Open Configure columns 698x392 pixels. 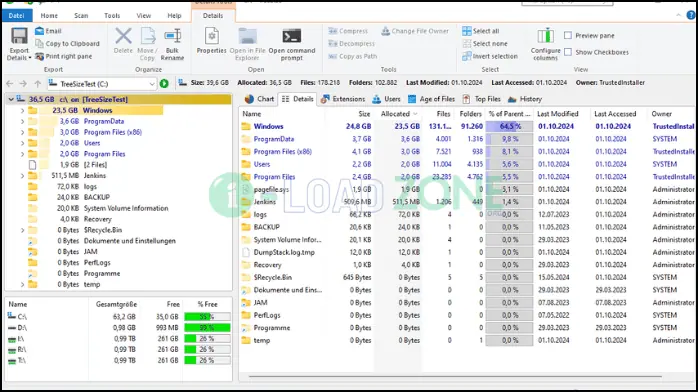coord(545,44)
